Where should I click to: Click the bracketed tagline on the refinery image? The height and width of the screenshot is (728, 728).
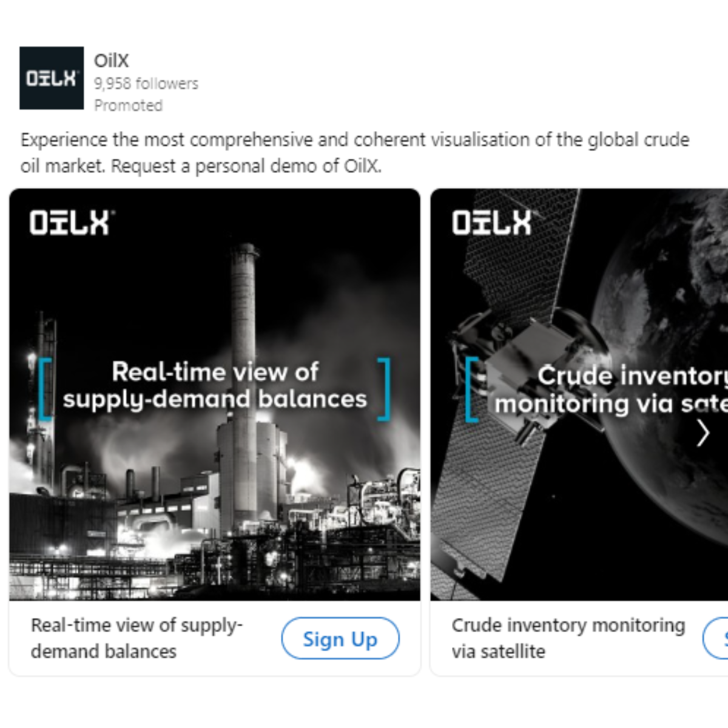215,386
